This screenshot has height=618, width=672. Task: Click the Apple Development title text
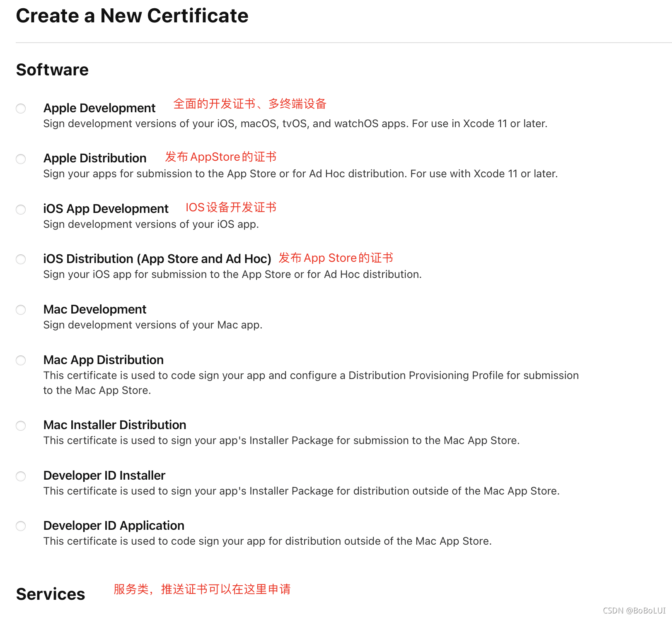pyautogui.click(x=99, y=108)
